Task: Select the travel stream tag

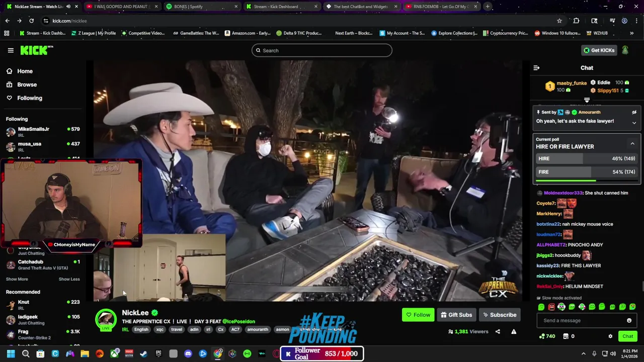Action: 177,330
